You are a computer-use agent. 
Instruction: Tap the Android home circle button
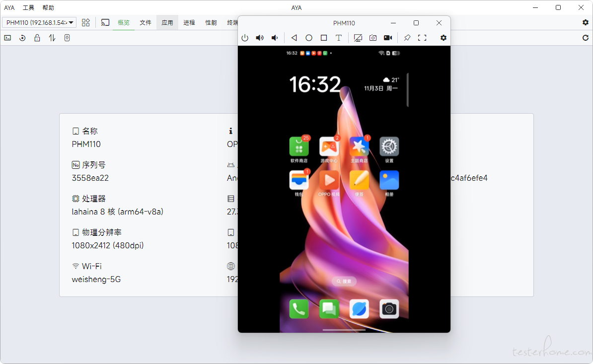309,38
